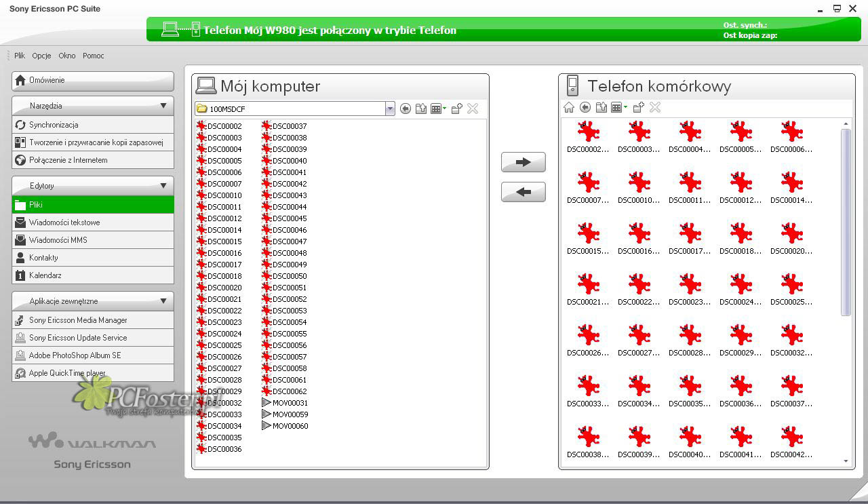Viewport: 868px width, 504px height.
Task: Open the Okno menu
Action: [67, 56]
